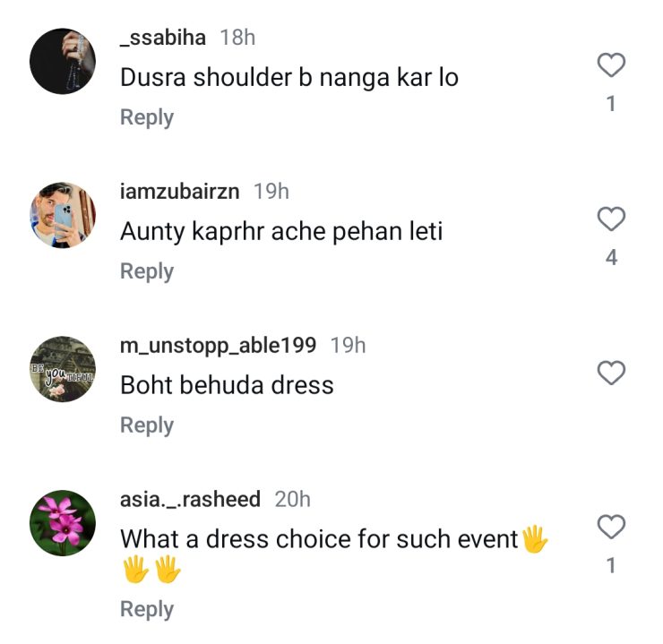
Task: Like the comment by _ssabiha
Action: tap(611, 64)
